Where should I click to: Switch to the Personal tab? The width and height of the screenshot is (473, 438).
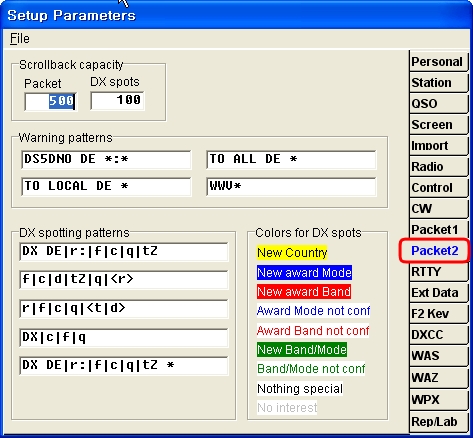point(438,62)
